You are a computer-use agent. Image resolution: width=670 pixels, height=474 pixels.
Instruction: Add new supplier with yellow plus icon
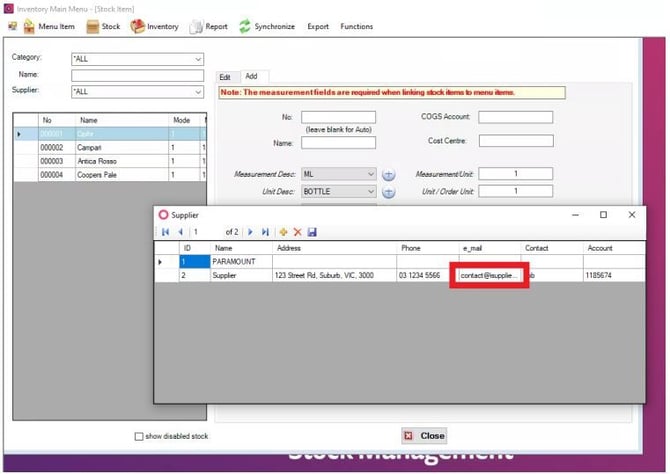[283, 232]
